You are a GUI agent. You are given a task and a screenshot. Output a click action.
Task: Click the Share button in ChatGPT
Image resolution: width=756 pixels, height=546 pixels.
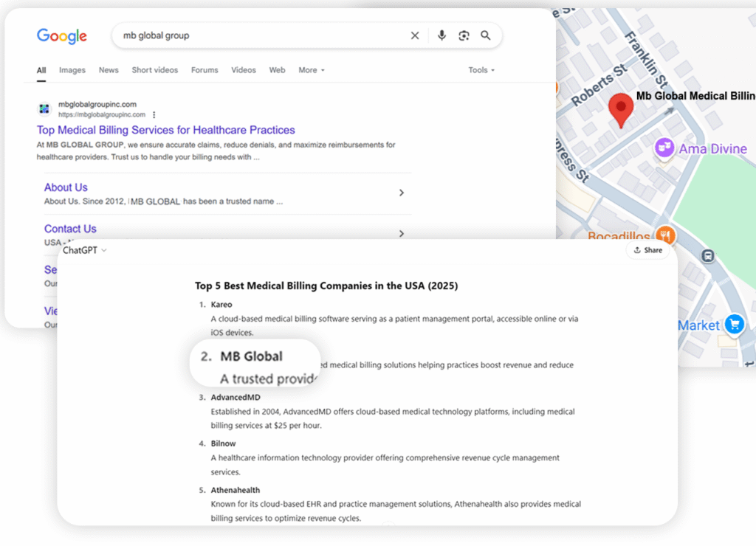[x=648, y=250]
